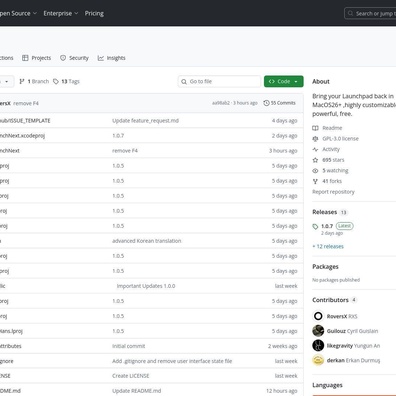Click the watching eye icon

coord(315,171)
